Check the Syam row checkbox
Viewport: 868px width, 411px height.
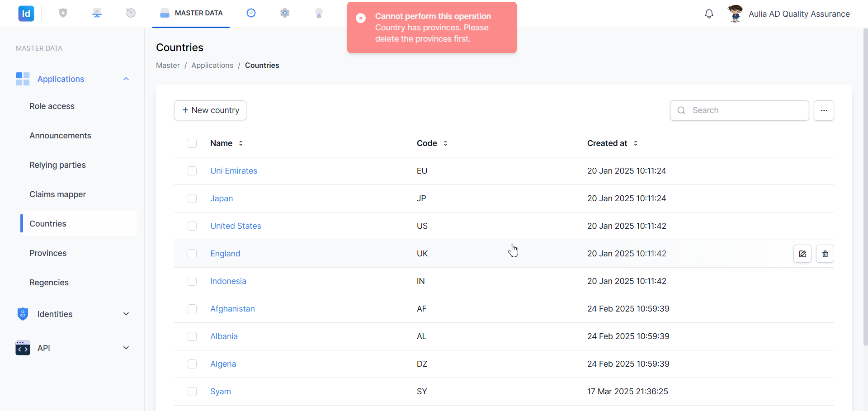tap(192, 392)
